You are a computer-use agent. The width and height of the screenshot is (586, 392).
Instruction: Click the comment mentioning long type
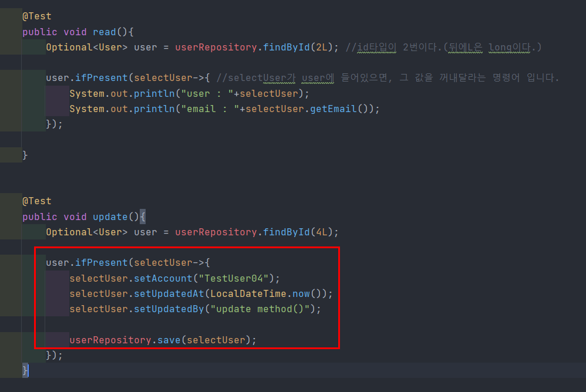[x=443, y=47]
